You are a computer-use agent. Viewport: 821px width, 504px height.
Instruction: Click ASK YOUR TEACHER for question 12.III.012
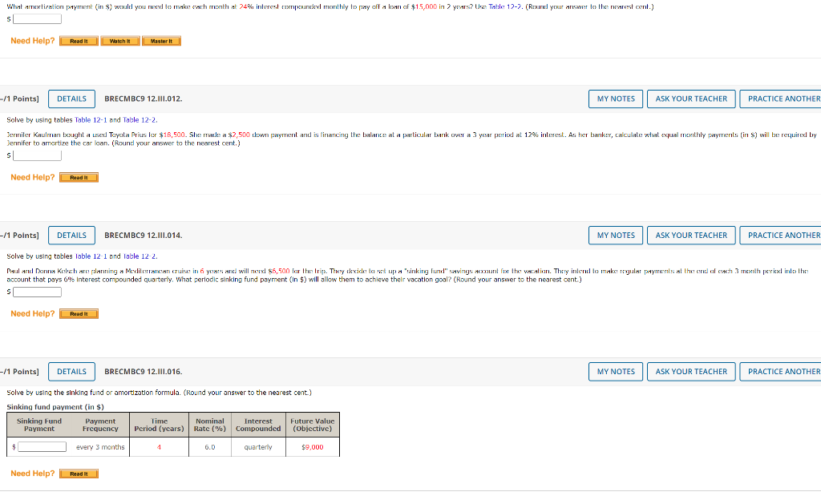tap(691, 99)
